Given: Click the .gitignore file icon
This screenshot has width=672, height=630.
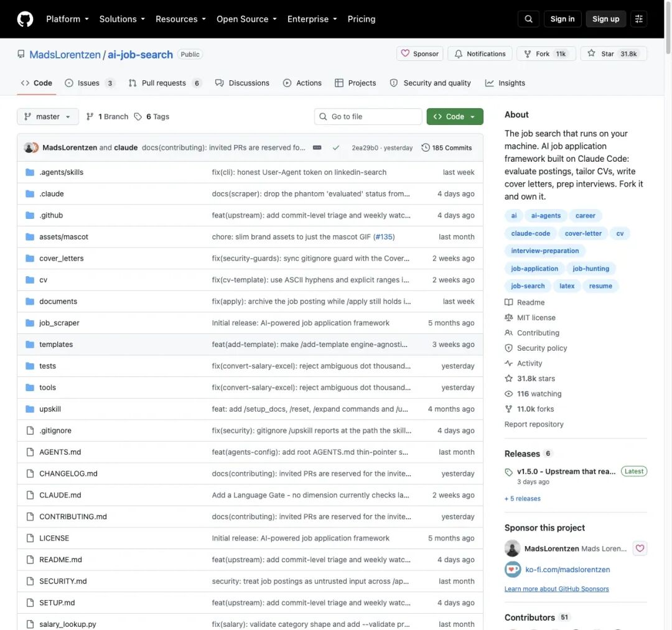Looking at the screenshot, I should [x=30, y=430].
